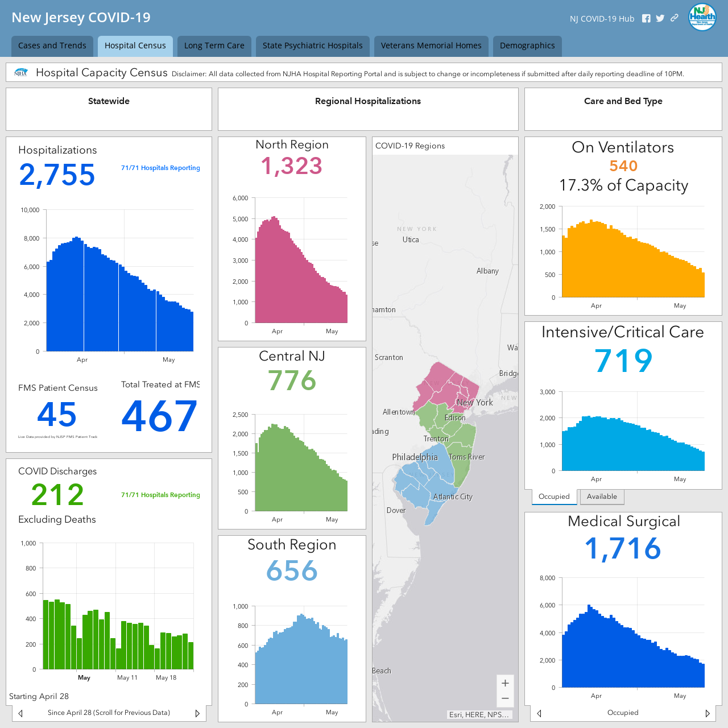
Task: Go to previous COVID Discharges data
Action: point(20,713)
